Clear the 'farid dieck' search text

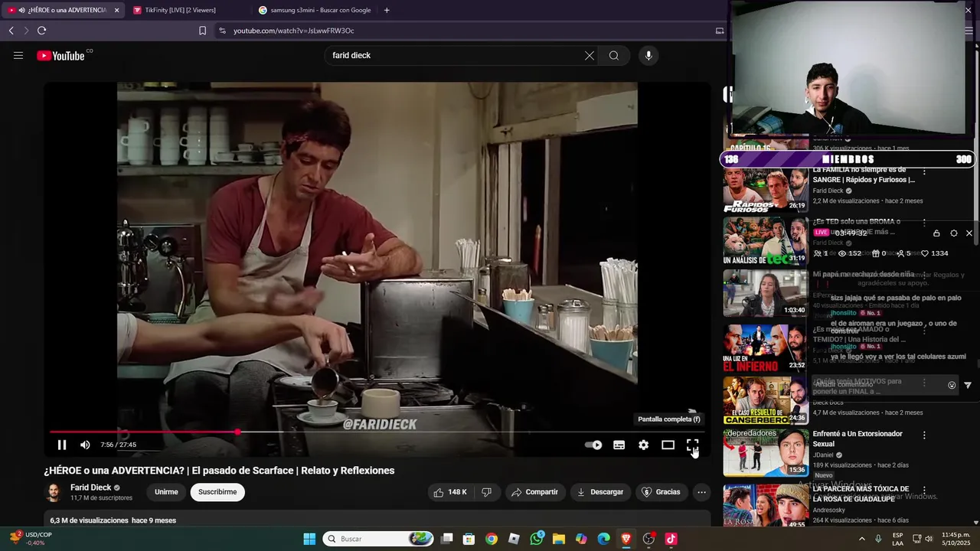[590, 55]
